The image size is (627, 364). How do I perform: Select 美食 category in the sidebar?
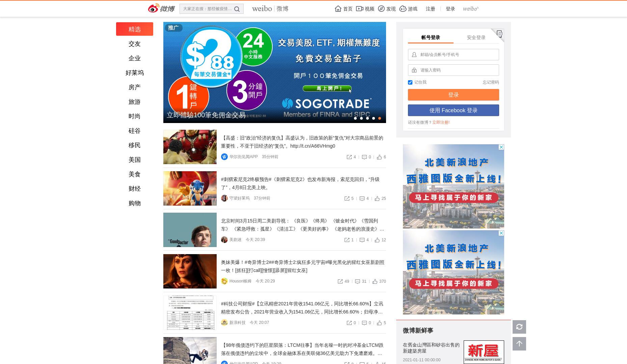click(x=135, y=174)
